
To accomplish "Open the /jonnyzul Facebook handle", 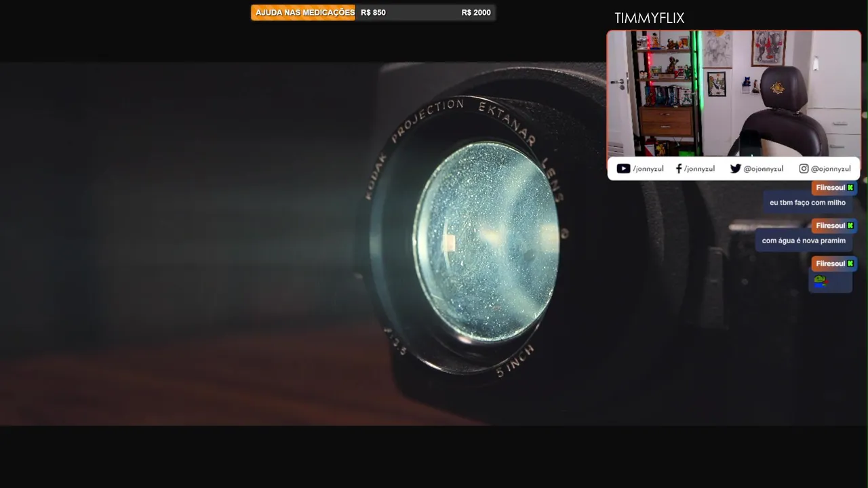I will point(699,169).
